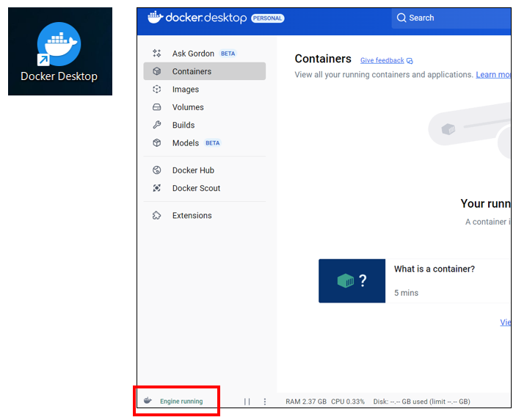The width and height of the screenshot is (516, 420).
Task: Click the whale icon beside Engine running
Action: [148, 401]
